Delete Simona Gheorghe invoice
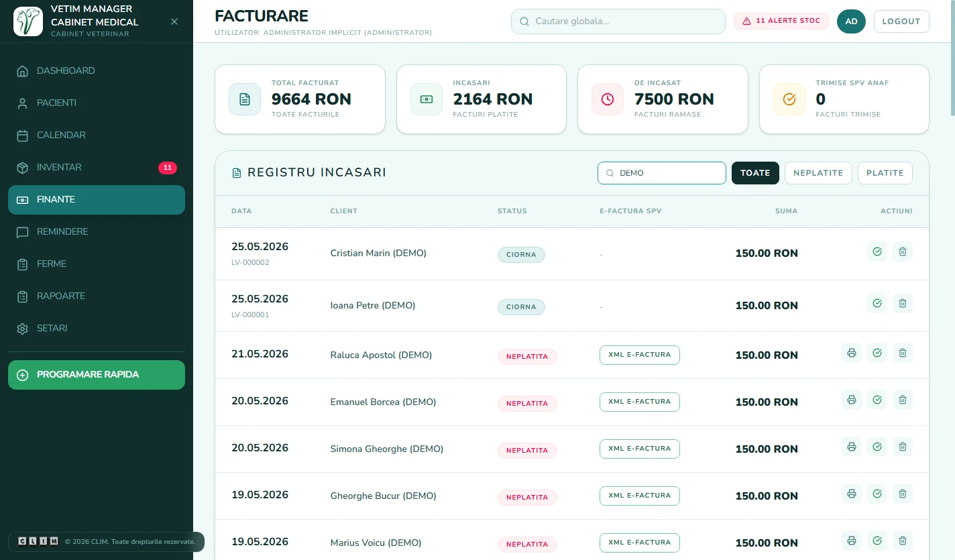Viewport: 955px width, 560px height. (x=903, y=447)
